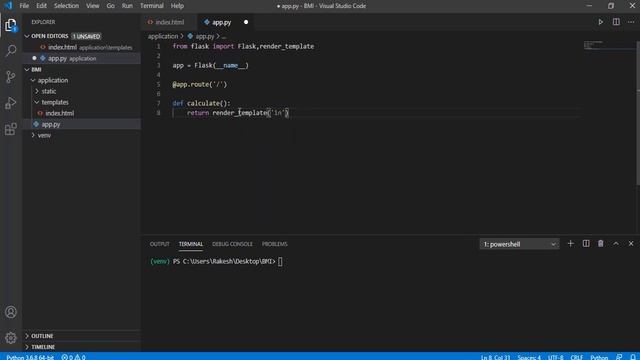Open the Go menu
Viewport: 640px width, 360px height.
point(111,6)
